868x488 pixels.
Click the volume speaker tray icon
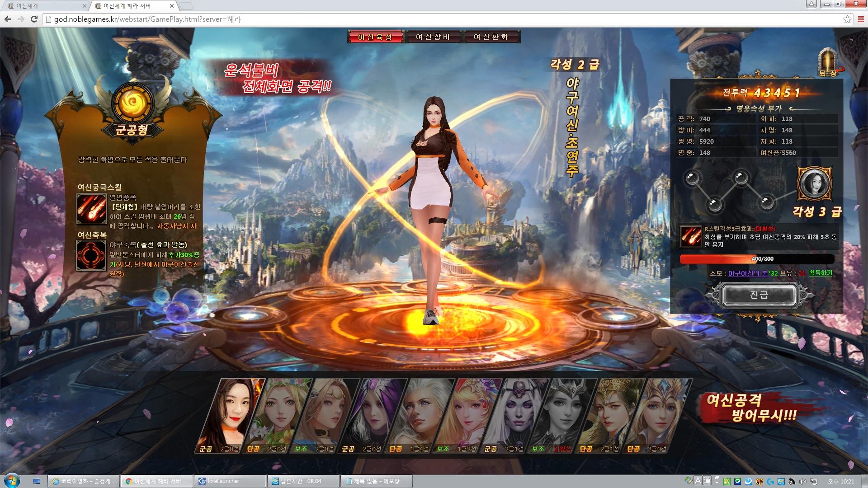tap(803, 482)
